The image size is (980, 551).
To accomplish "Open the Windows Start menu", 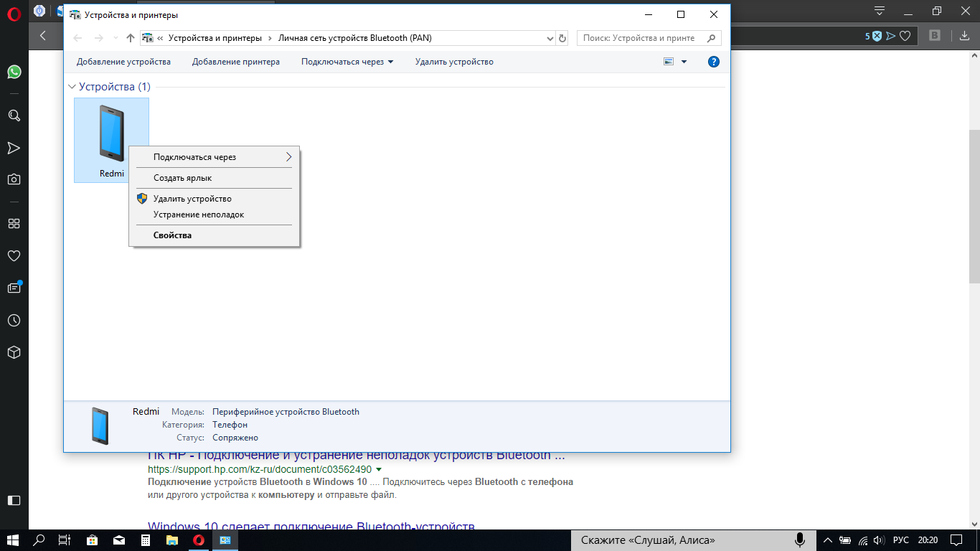I will pyautogui.click(x=14, y=540).
